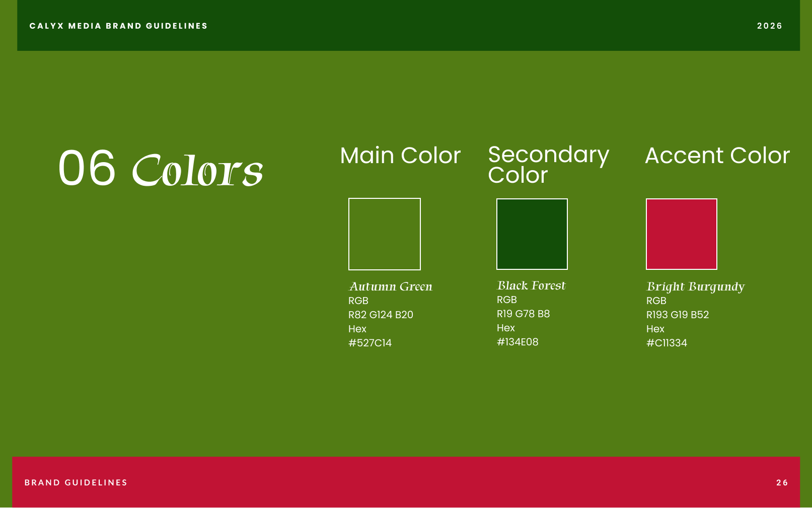Click the hex code #527C14
812x508 pixels.
(370, 343)
